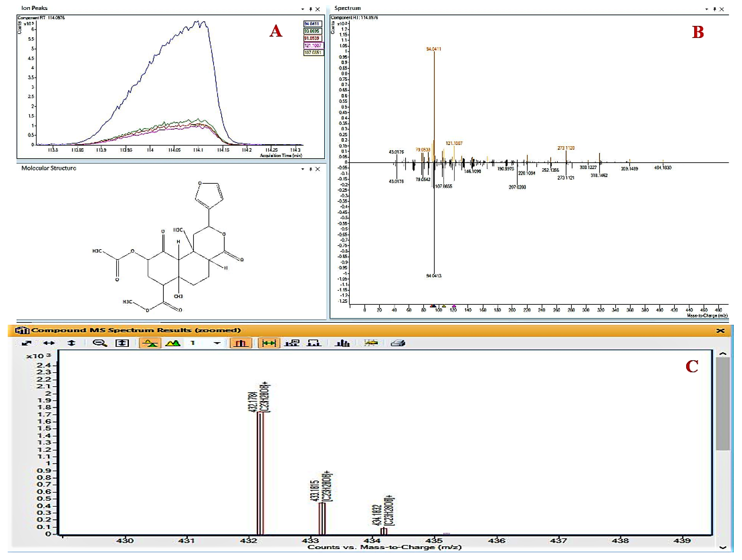
Task: Click the Ion Peaks panel title
Action: [34, 8]
